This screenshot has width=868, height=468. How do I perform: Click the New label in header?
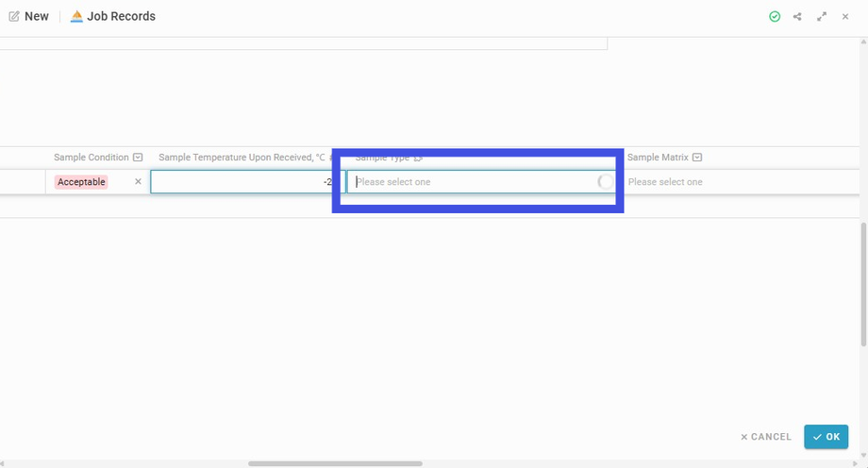tap(37, 17)
